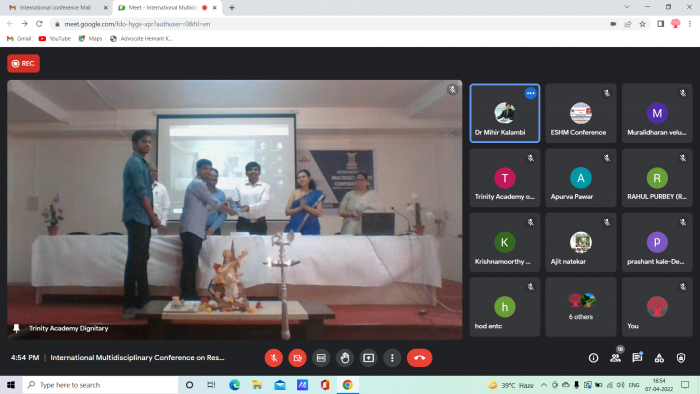Click the Windows taskbar search box

coord(100,385)
